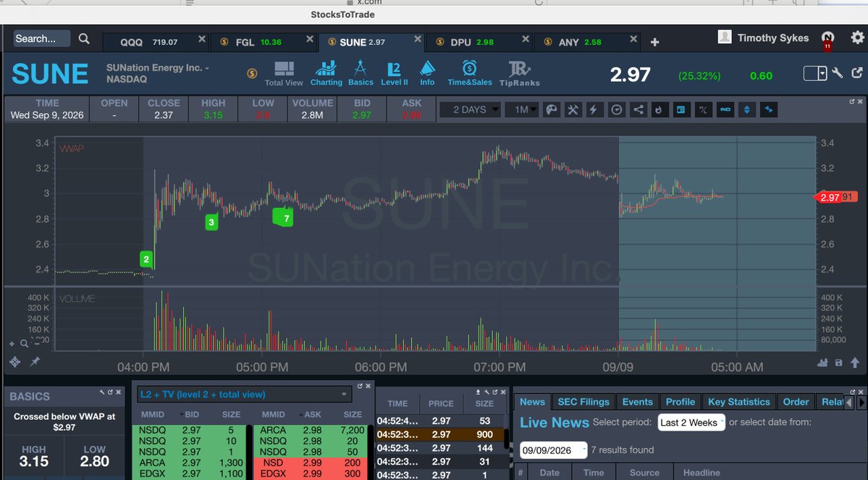The image size is (868, 480).
Task: Click the Timothy Sykes profile
Action: point(763,38)
